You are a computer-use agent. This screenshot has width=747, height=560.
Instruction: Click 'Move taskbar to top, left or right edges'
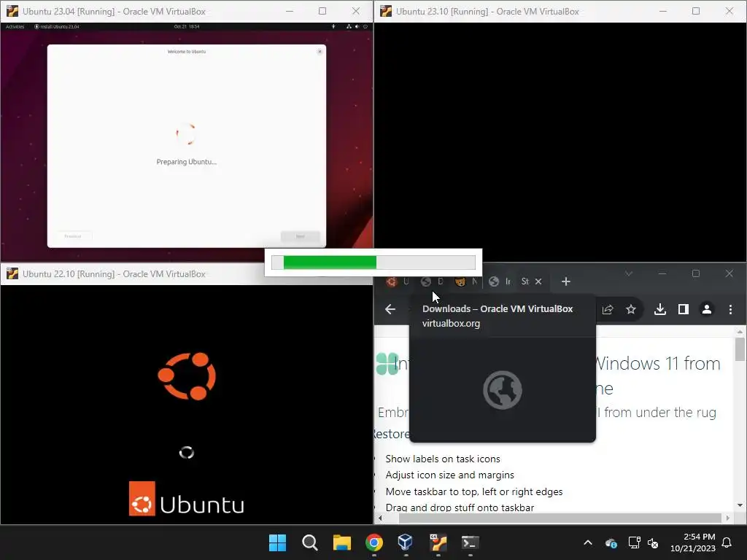point(474,491)
